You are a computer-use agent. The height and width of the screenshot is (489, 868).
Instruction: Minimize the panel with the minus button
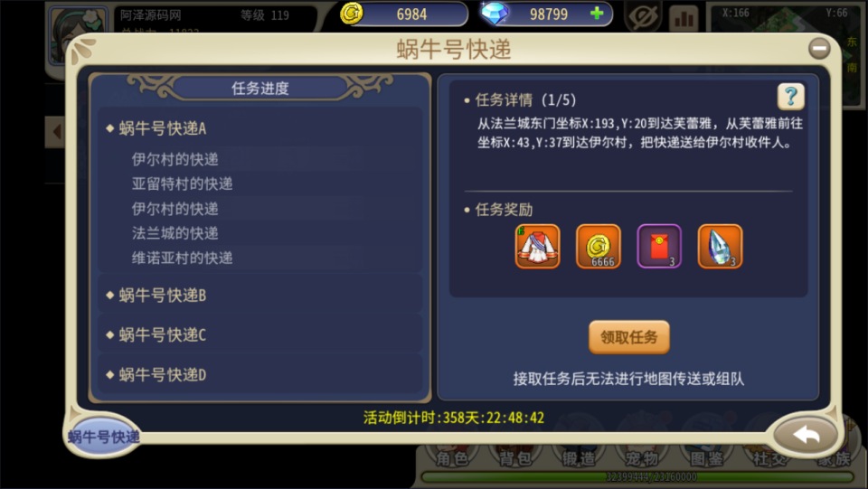click(x=819, y=49)
